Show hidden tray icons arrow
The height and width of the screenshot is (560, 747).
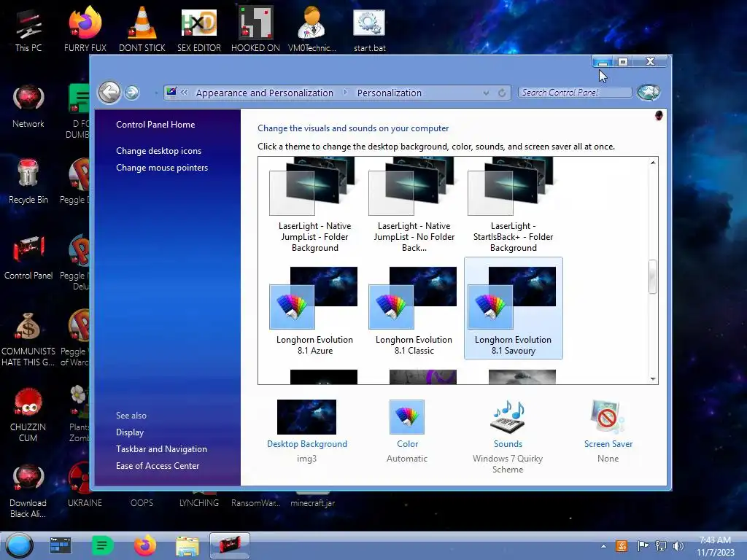(x=603, y=546)
